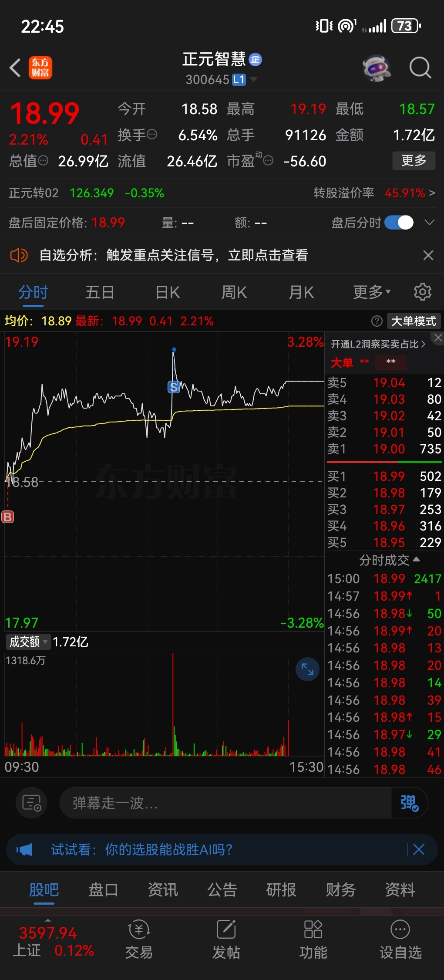The width and height of the screenshot is (444, 980).
Task: Tap the L1 quote level badge
Action: 239,80
